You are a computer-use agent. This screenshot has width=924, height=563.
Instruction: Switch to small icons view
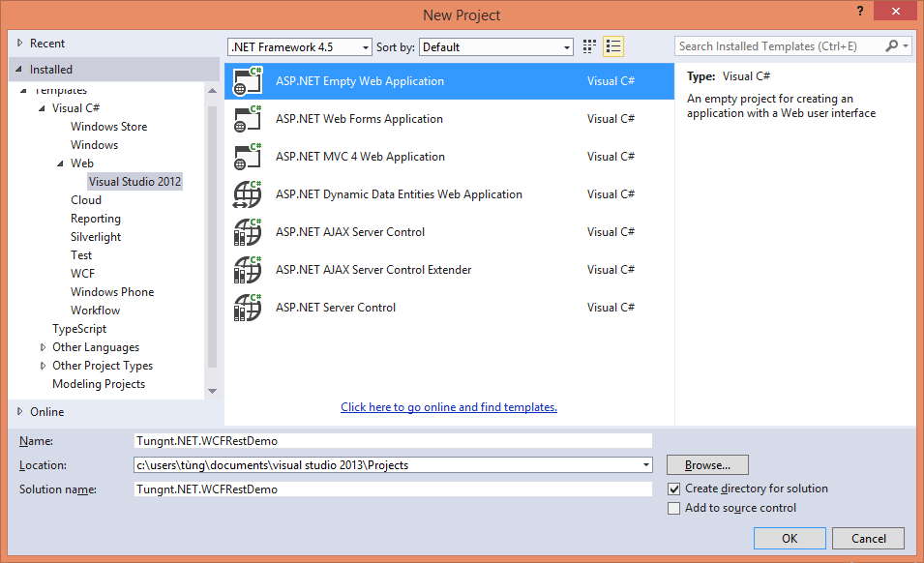[589, 46]
